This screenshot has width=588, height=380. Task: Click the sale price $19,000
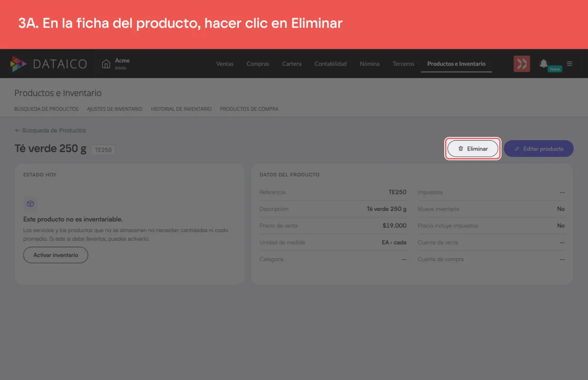tap(395, 226)
